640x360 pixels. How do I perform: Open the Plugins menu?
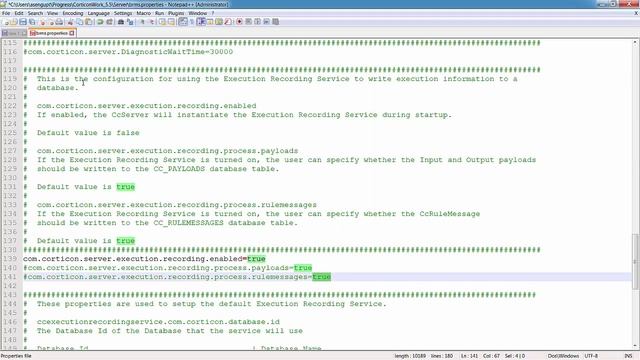tap(176, 13)
